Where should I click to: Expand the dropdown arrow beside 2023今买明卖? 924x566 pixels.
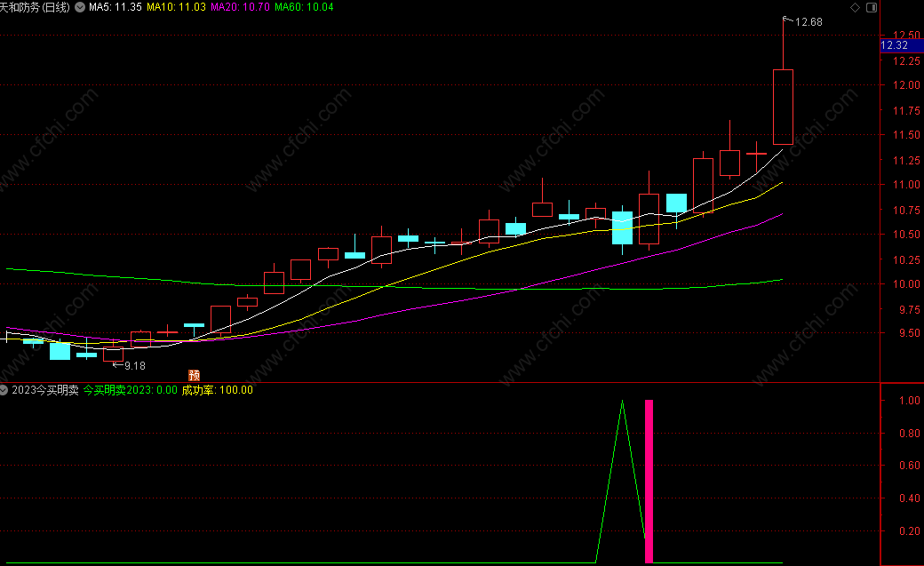click(4, 390)
